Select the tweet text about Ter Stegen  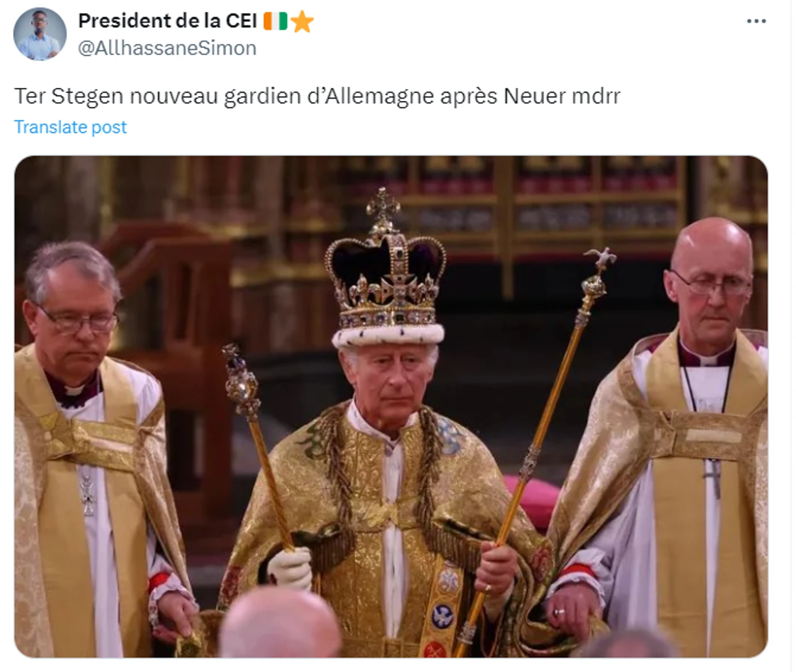point(317,96)
